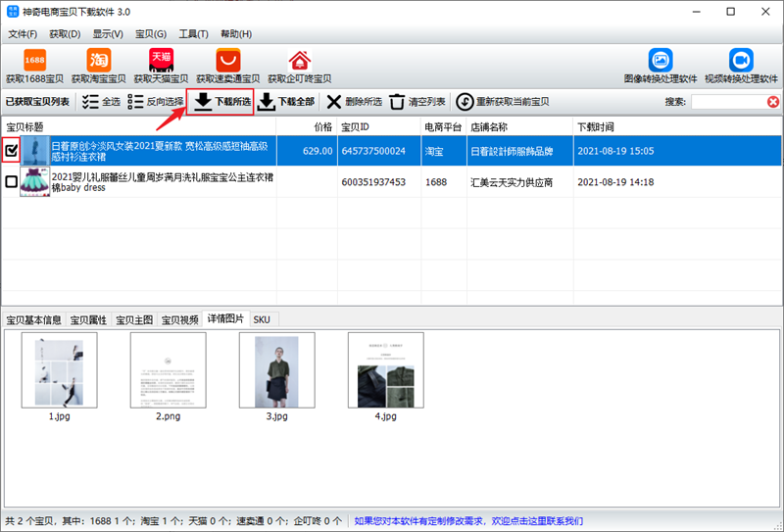Screen dimensions: 784x532
Task: Click the search input field
Action: click(x=728, y=102)
